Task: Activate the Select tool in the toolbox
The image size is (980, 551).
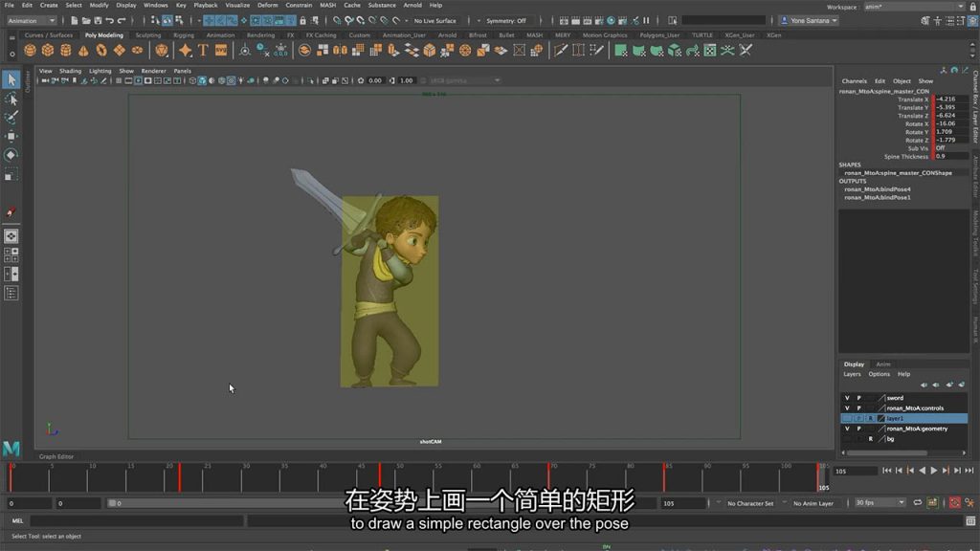Action: pyautogui.click(x=11, y=79)
